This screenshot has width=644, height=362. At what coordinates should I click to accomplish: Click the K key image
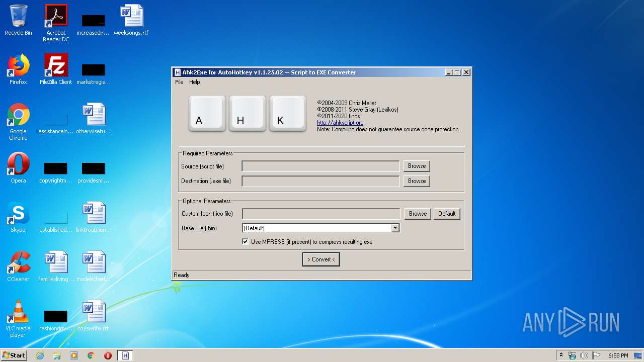coord(288,114)
